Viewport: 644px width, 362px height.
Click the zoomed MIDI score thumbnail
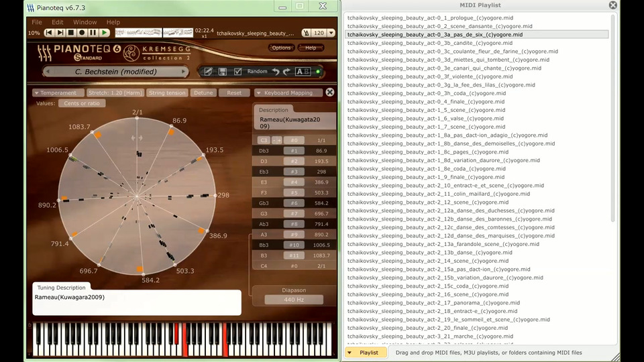pyautogui.click(x=178, y=32)
